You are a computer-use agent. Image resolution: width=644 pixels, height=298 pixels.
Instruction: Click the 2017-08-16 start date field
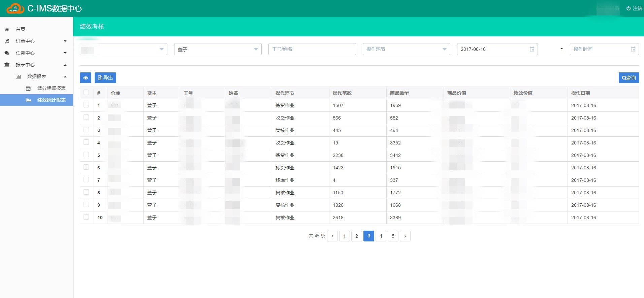(497, 49)
